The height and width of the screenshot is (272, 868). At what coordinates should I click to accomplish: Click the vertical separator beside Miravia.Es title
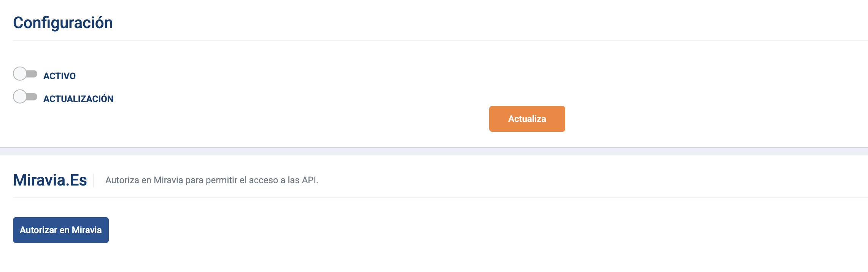[x=94, y=180]
